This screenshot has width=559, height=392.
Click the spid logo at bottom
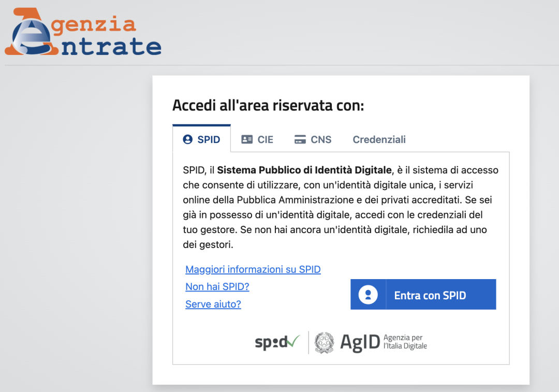point(277,342)
